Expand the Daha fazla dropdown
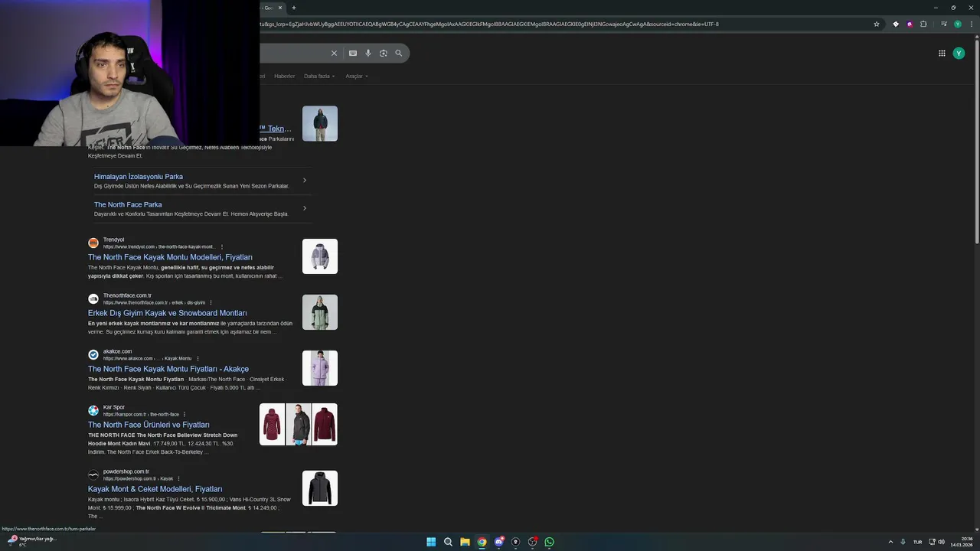 319,76
